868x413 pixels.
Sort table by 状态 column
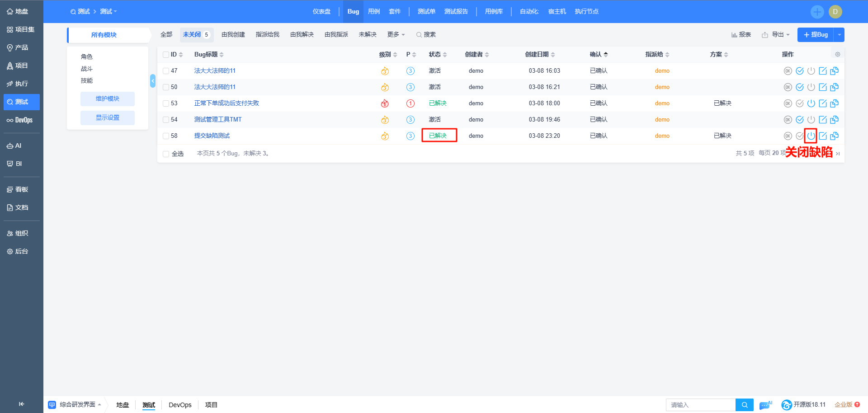[x=438, y=55]
